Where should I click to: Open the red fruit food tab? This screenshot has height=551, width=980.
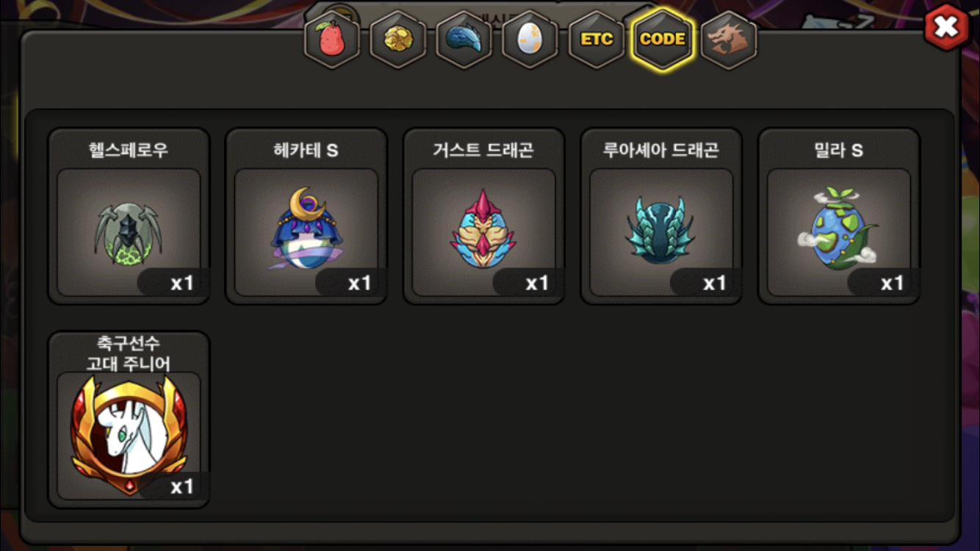pos(332,40)
